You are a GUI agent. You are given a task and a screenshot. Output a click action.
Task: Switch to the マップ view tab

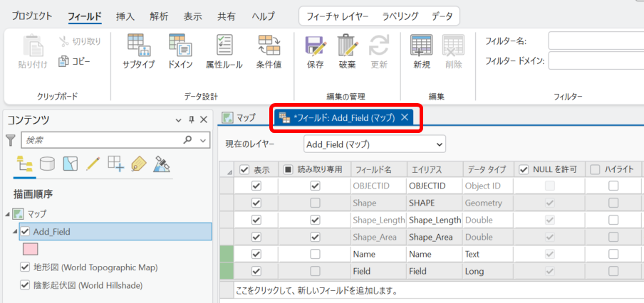pos(239,117)
